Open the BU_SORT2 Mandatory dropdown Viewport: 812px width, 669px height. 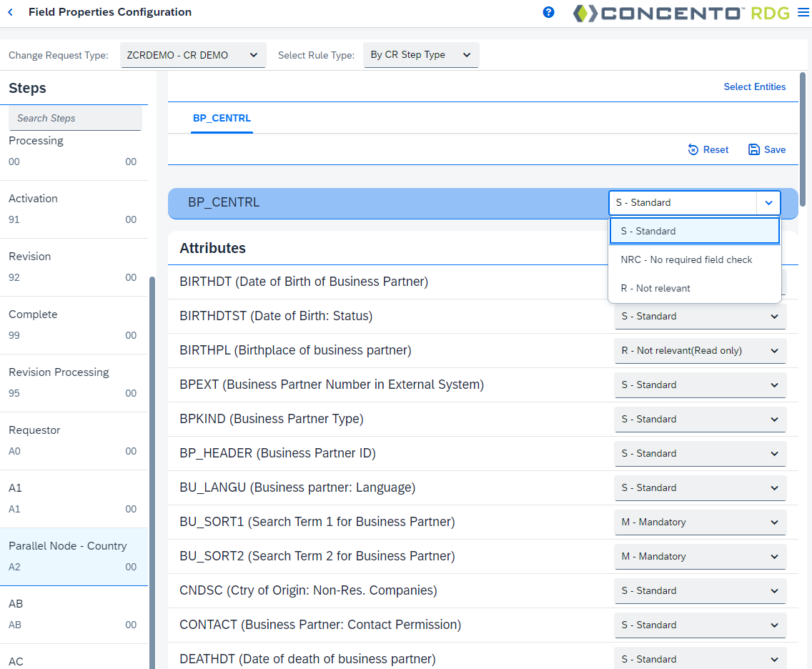click(x=700, y=556)
